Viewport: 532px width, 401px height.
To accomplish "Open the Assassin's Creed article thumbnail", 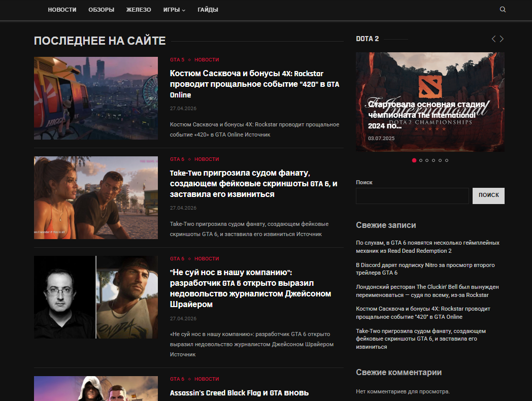I will pyautogui.click(x=95, y=388).
